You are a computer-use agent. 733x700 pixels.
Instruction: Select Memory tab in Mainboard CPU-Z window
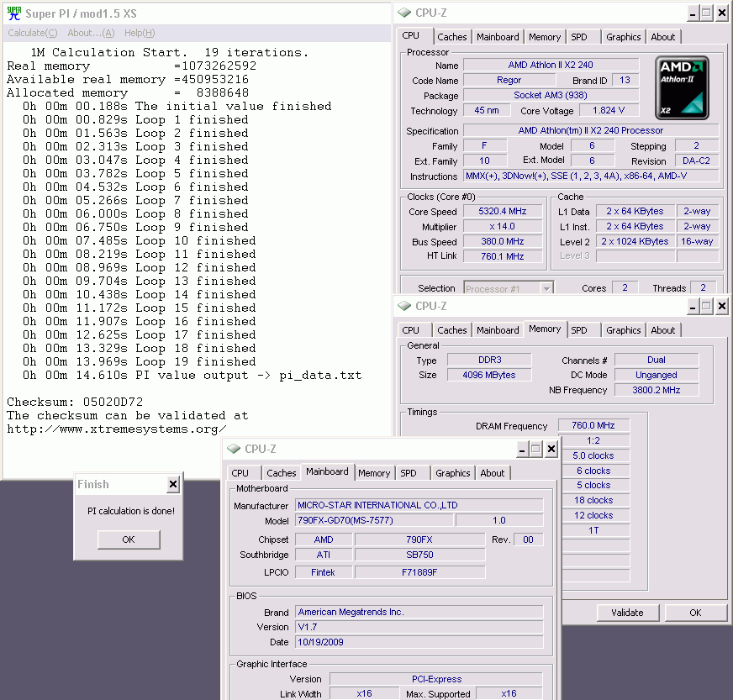[374, 473]
